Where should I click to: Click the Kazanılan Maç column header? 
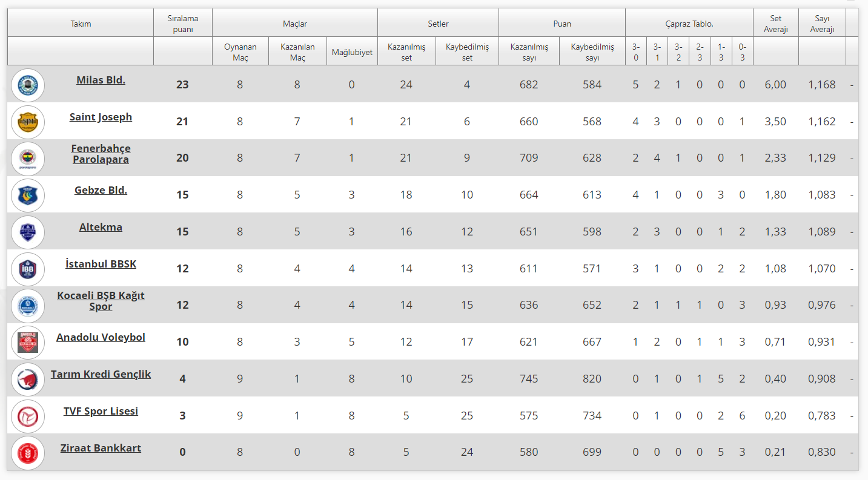[x=297, y=52]
